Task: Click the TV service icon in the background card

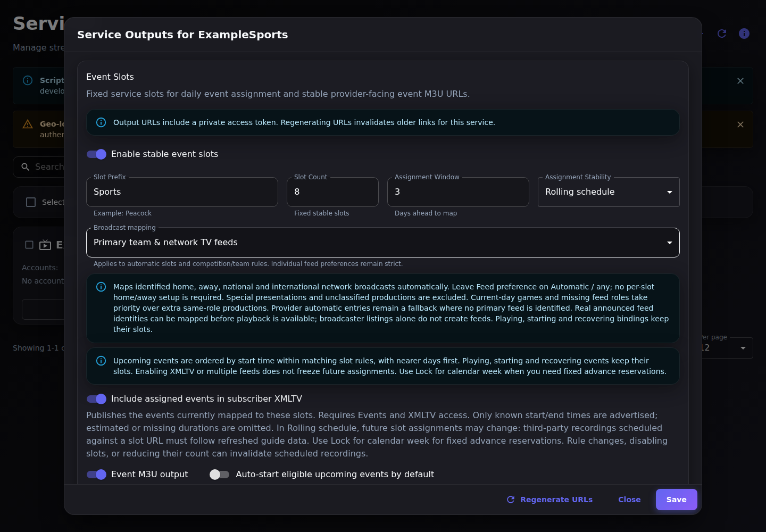Action: (x=45, y=245)
